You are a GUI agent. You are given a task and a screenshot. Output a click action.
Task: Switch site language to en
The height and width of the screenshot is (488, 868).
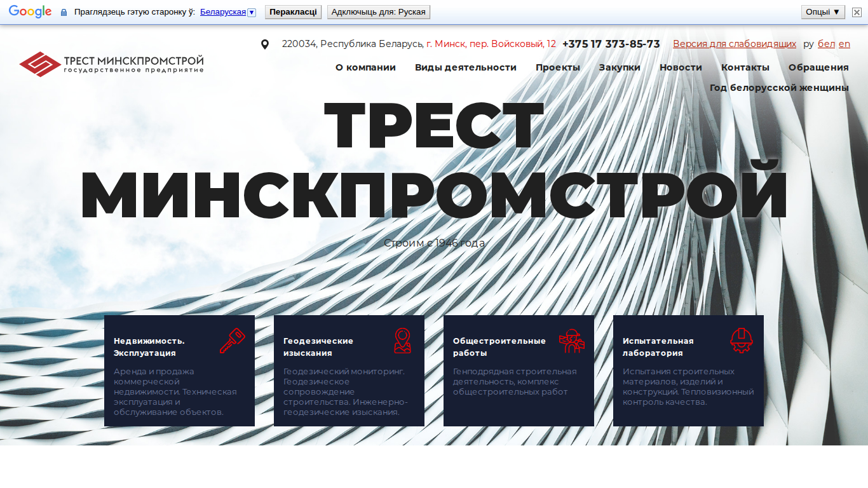coord(844,44)
